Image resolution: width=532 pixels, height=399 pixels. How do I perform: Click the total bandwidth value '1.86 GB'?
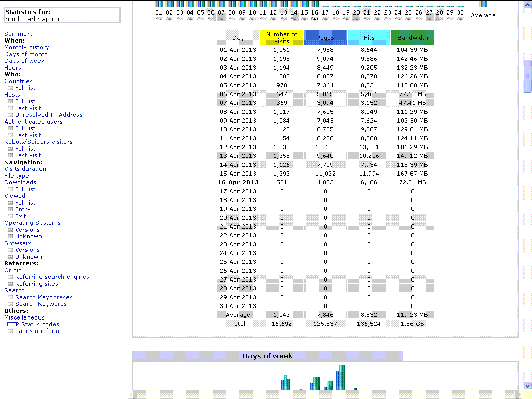tap(412, 324)
